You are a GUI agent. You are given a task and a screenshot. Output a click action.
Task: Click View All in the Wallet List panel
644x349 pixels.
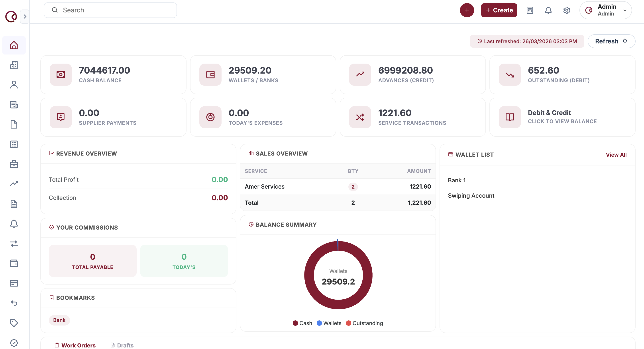(x=616, y=155)
